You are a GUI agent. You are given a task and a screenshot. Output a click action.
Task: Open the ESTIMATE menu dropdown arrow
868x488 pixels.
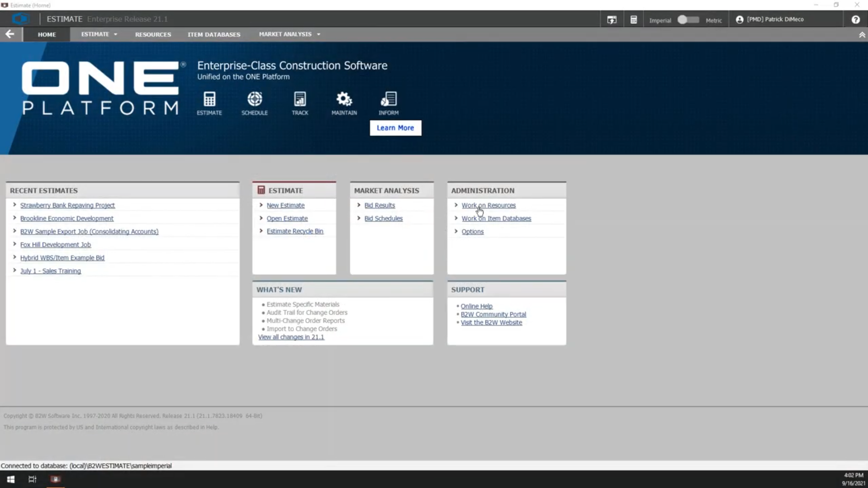pos(115,34)
